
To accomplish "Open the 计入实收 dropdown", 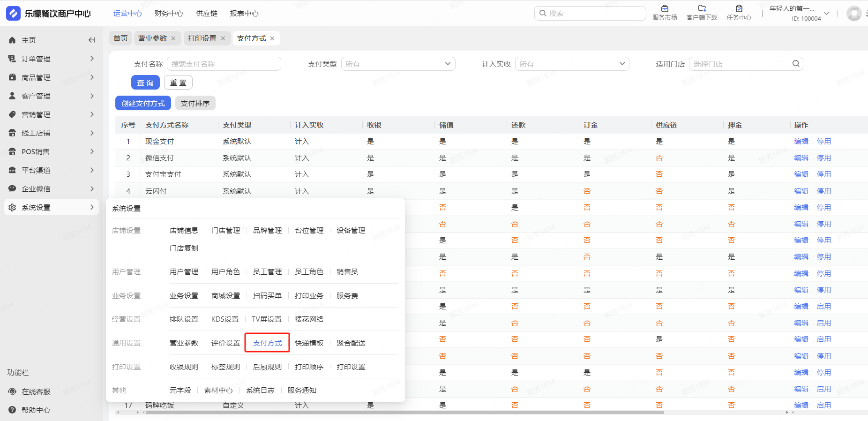I will [x=572, y=64].
